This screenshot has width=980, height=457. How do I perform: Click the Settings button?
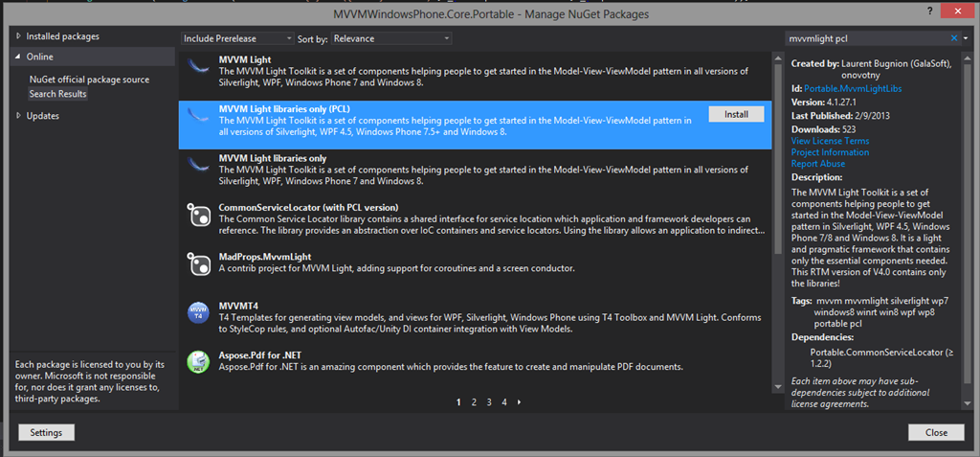click(46, 433)
